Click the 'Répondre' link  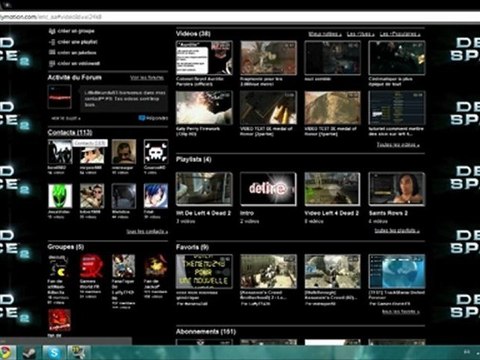(x=157, y=118)
